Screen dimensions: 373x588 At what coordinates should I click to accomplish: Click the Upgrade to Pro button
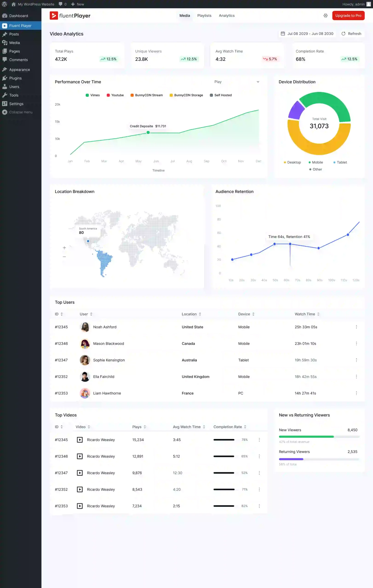(x=348, y=15)
